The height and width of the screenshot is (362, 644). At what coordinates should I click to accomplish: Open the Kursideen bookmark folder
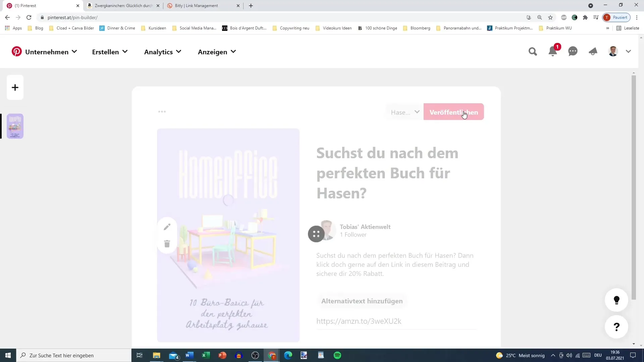tap(154, 28)
